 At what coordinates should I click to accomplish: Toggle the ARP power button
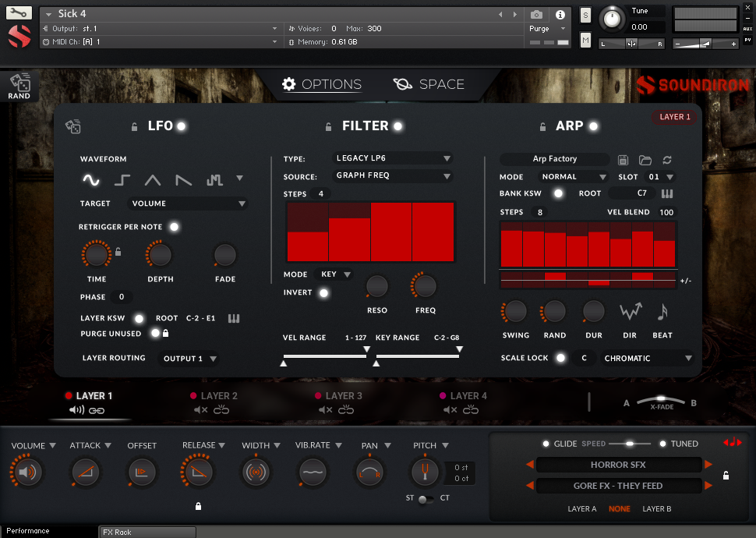(594, 126)
